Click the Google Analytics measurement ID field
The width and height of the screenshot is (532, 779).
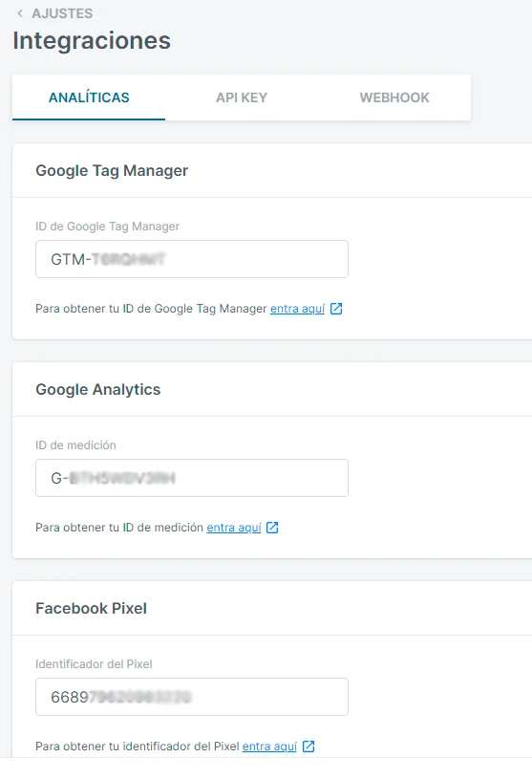192,478
